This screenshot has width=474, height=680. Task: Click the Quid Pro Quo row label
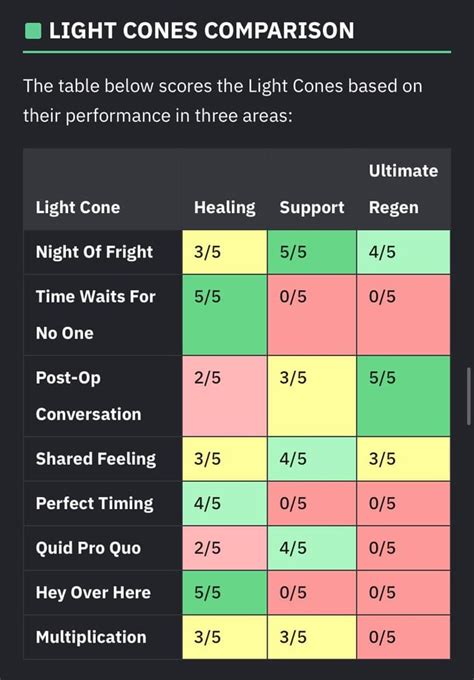pos(88,548)
